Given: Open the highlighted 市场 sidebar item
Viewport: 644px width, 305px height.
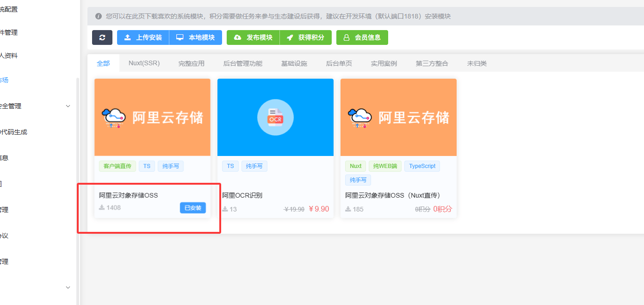Looking at the screenshot, I should click(4, 80).
